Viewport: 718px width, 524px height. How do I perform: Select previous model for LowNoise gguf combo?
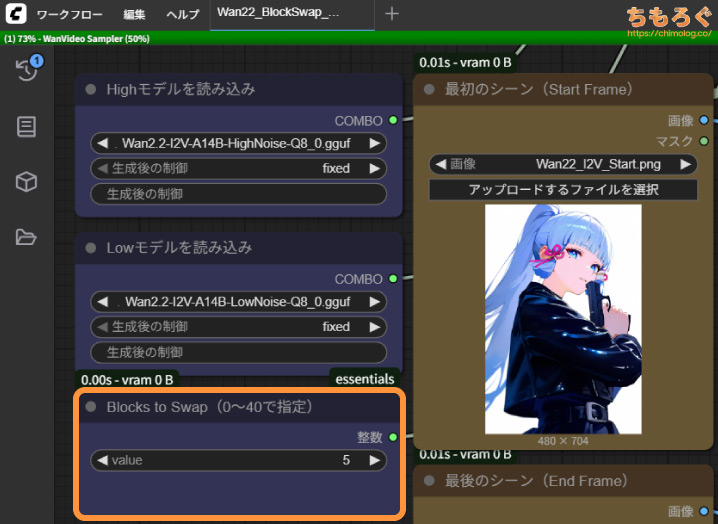[x=103, y=302]
